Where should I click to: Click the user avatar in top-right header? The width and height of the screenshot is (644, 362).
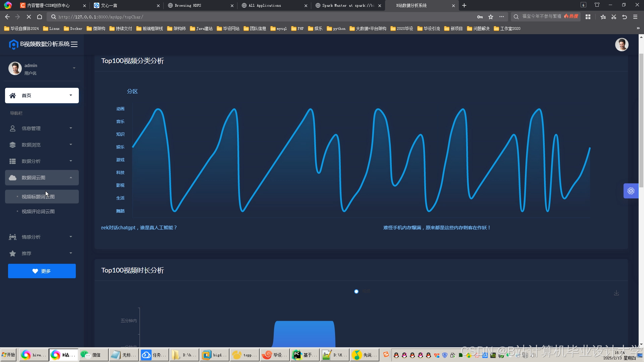621,45
